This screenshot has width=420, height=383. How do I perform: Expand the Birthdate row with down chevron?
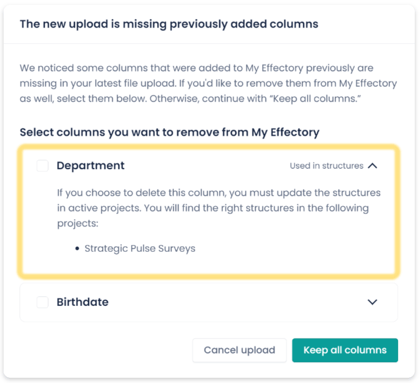(x=372, y=302)
